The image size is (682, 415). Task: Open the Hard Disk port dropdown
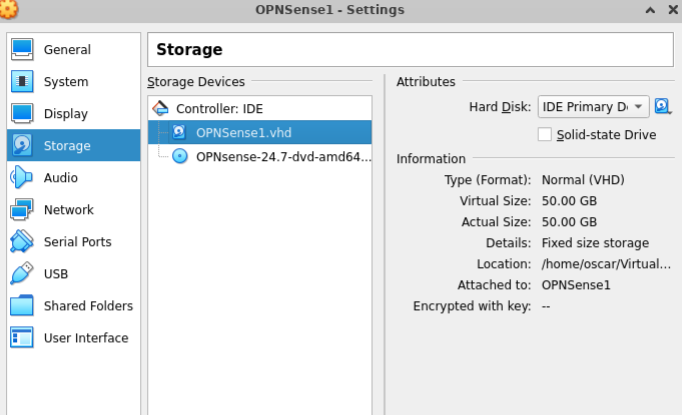tap(594, 106)
